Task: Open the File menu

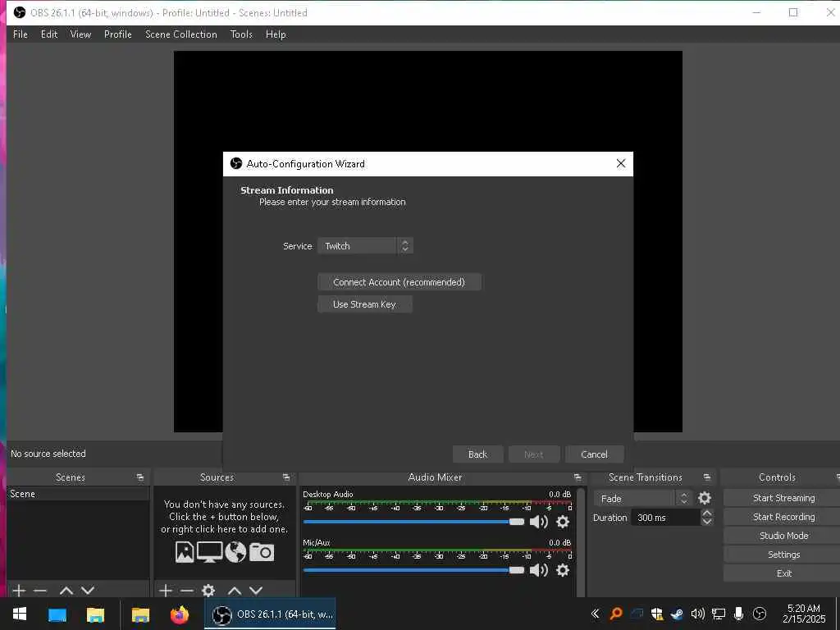Action: (x=21, y=34)
